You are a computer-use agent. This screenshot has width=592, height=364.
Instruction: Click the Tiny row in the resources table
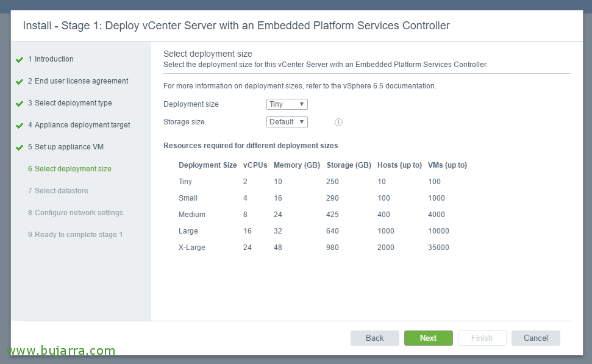323,182
